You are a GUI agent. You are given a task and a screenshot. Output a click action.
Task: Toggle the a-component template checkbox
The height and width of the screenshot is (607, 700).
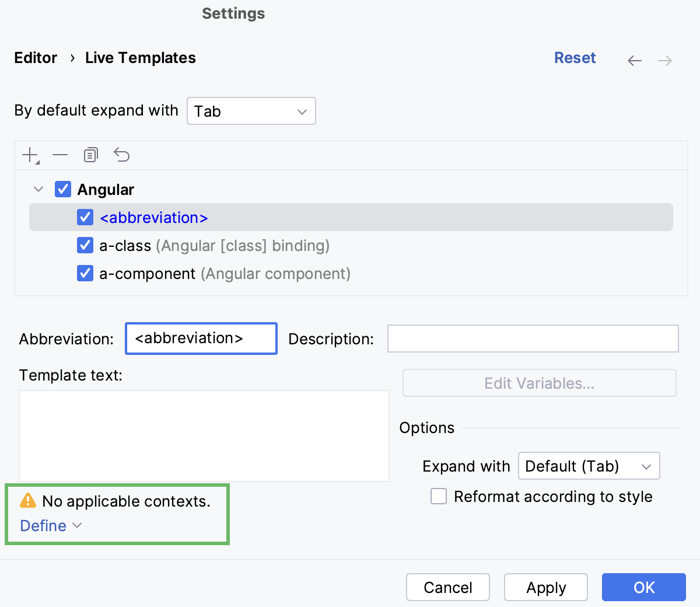[85, 273]
